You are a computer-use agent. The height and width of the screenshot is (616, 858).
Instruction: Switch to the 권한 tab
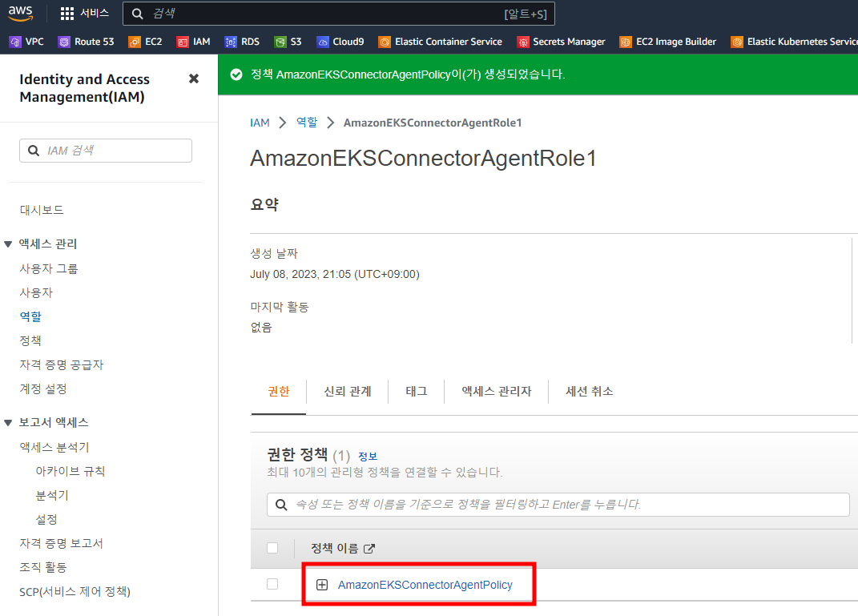point(279,391)
